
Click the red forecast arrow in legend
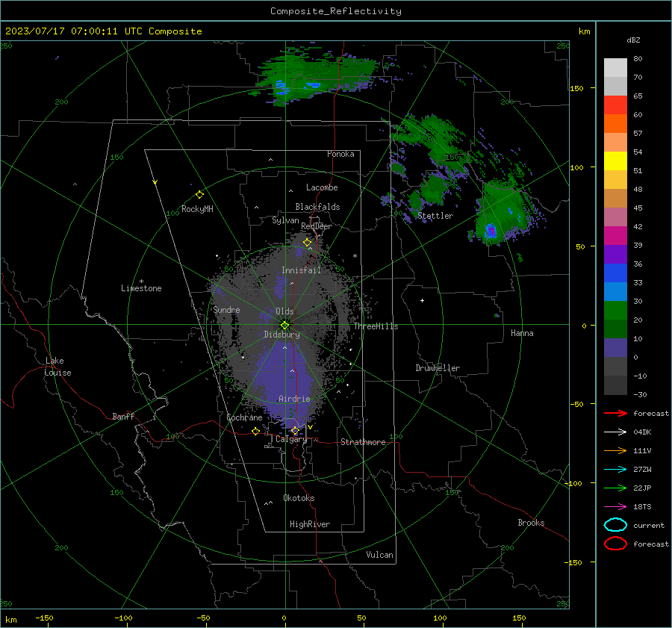click(x=615, y=413)
